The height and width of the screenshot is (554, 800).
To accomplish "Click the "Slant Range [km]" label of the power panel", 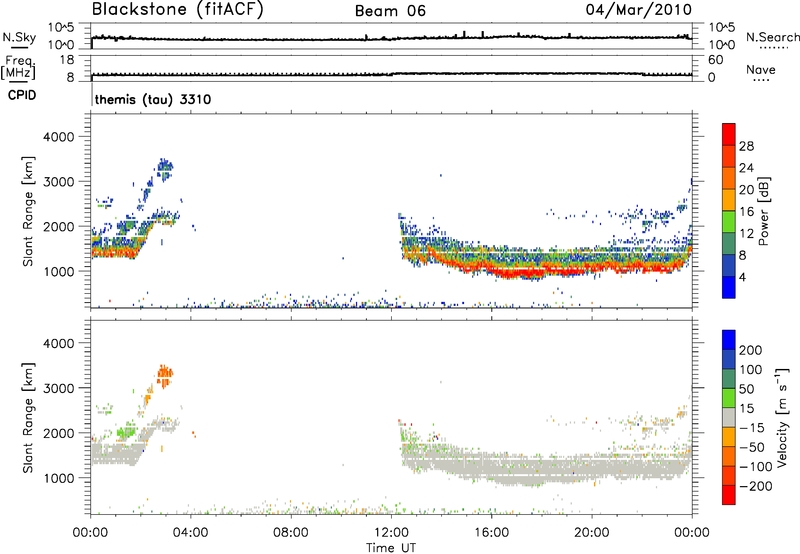I will pyautogui.click(x=28, y=211).
